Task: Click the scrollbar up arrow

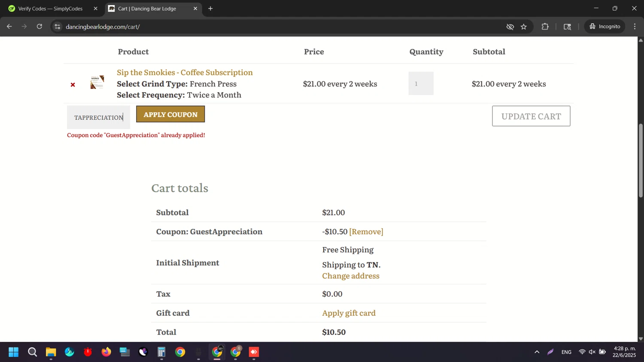Action: click(x=641, y=40)
